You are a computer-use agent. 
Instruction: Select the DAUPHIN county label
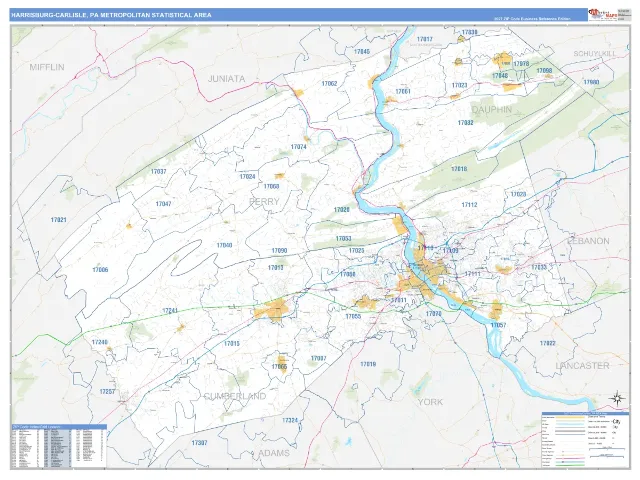point(492,109)
